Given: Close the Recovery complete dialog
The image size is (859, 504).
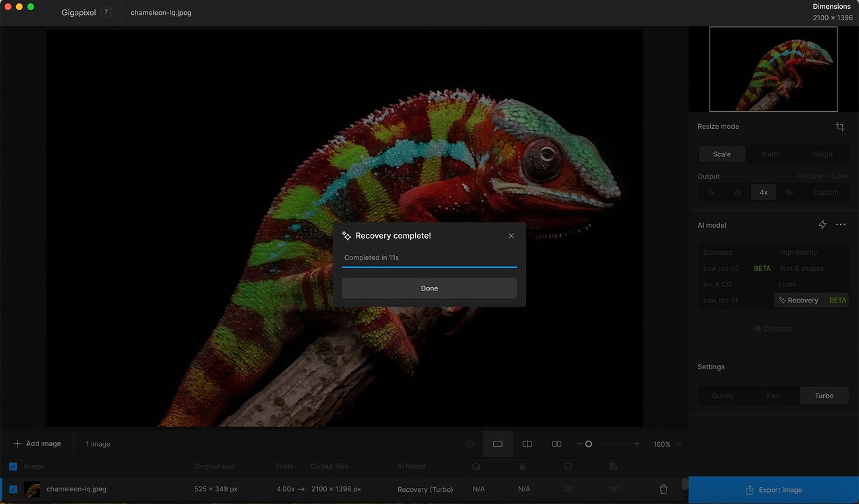Looking at the screenshot, I should click(x=511, y=236).
